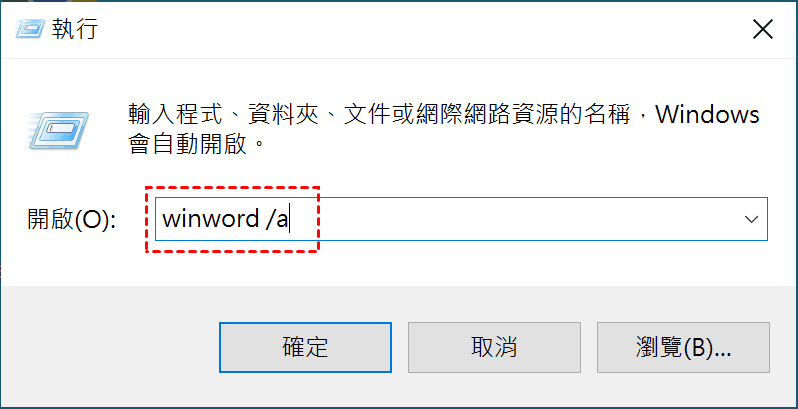Viewport: 798px width, 409px height.
Task: Place the cursor right after the /a switch
Action: pyautogui.click(x=289, y=219)
